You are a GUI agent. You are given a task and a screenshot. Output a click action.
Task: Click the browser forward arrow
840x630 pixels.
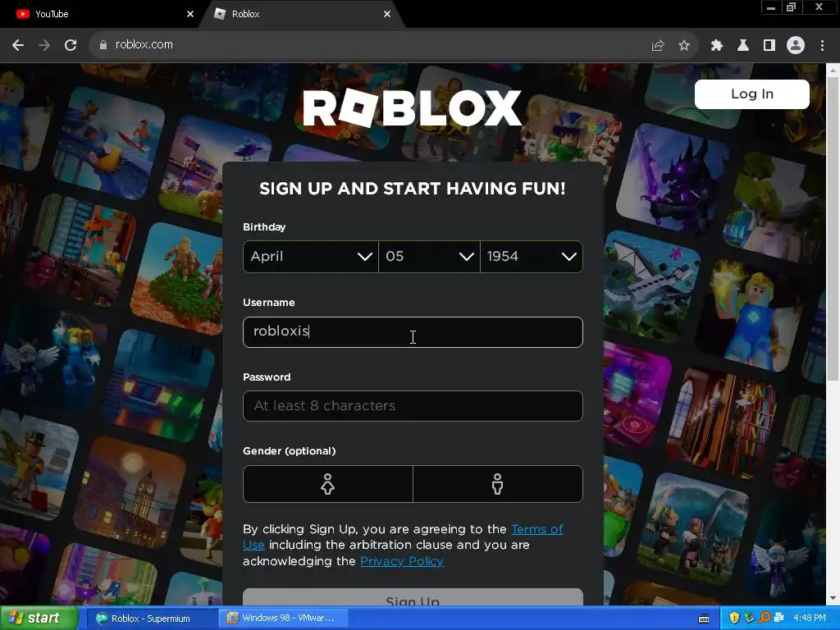pos(44,46)
